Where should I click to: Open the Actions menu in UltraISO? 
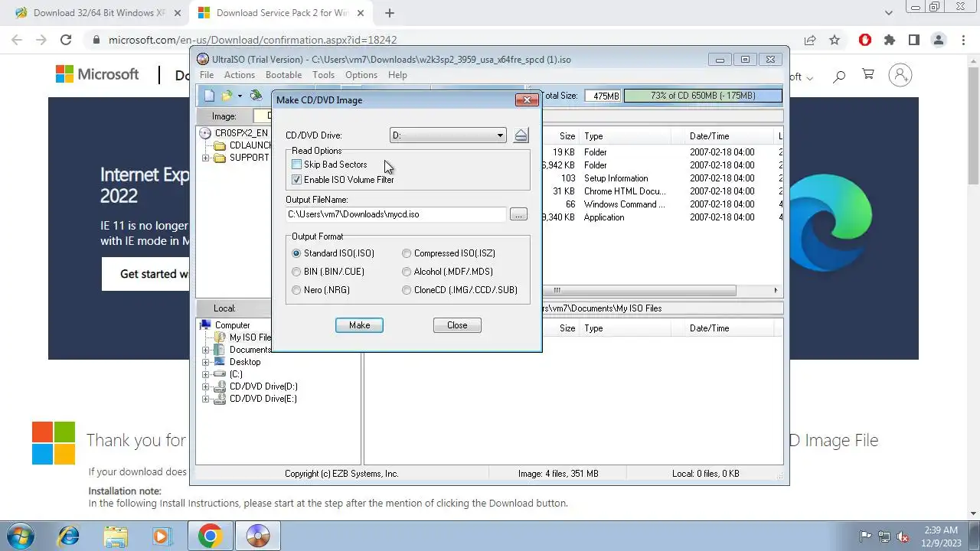(240, 75)
